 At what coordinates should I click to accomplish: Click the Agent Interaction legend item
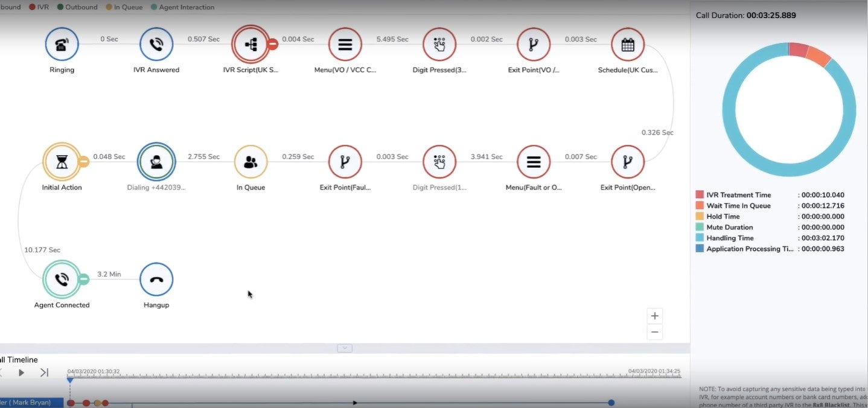tap(182, 7)
